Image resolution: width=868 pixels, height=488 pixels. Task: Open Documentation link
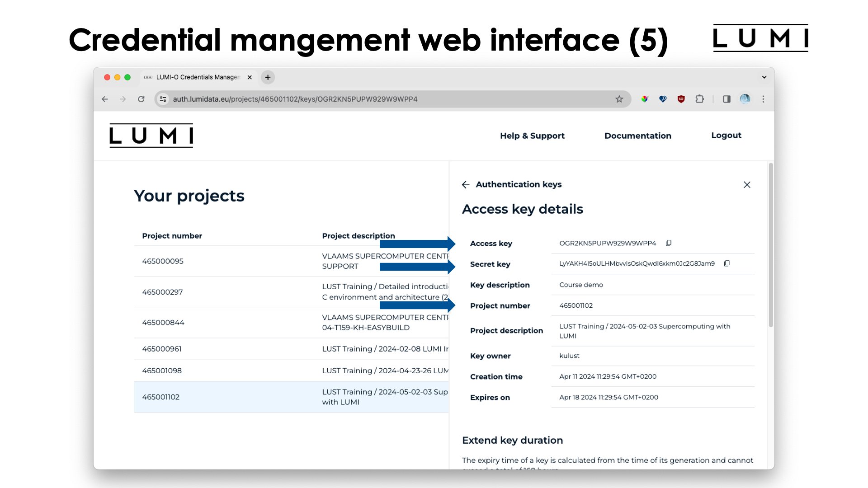pyautogui.click(x=638, y=136)
